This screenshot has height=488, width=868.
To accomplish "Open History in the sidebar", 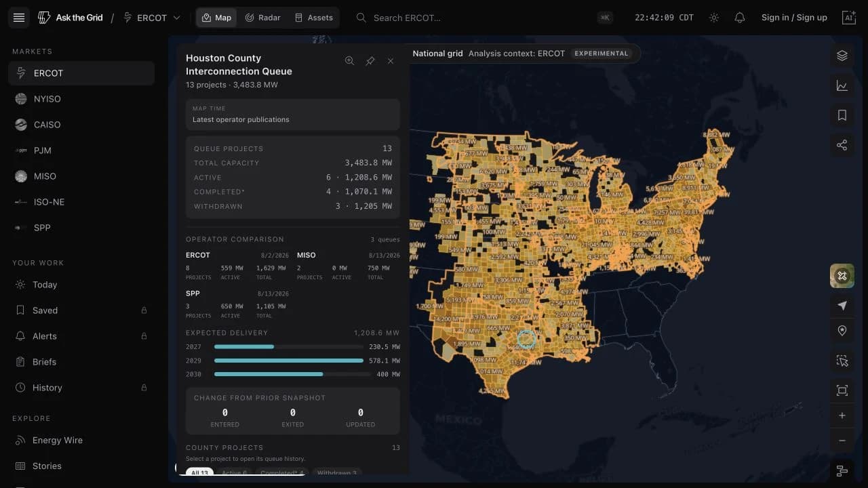I will 81,388.
